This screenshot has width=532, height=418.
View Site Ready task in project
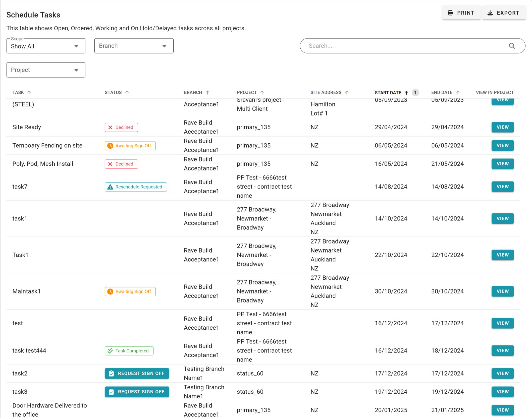click(x=503, y=127)
